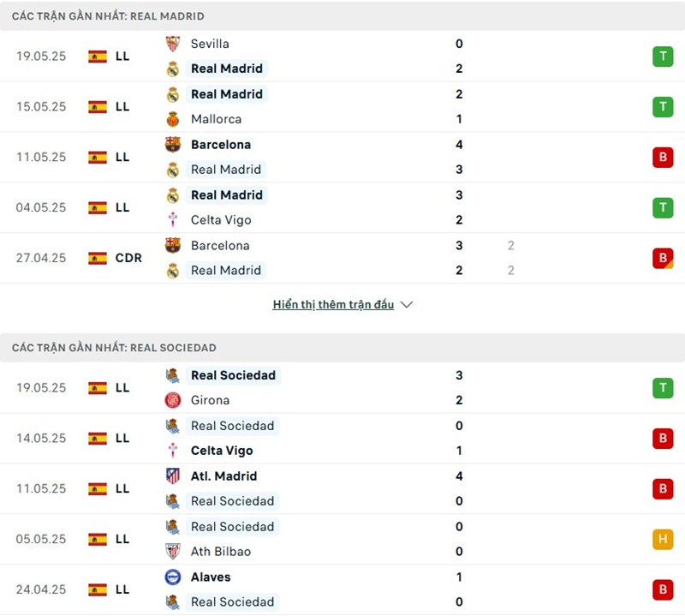Click the Sevilla club crest icon
The image size is (685, 616).
(173, 44)
